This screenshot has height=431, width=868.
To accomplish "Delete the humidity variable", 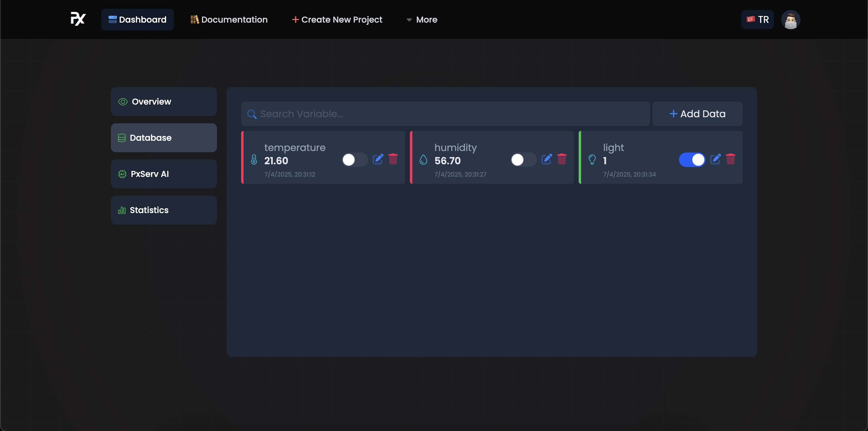I will coord(562,159).
